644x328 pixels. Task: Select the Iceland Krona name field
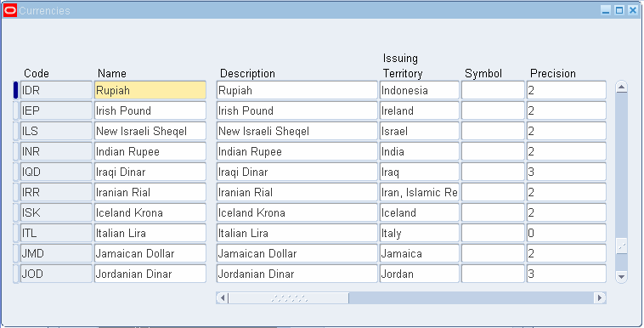150,212
